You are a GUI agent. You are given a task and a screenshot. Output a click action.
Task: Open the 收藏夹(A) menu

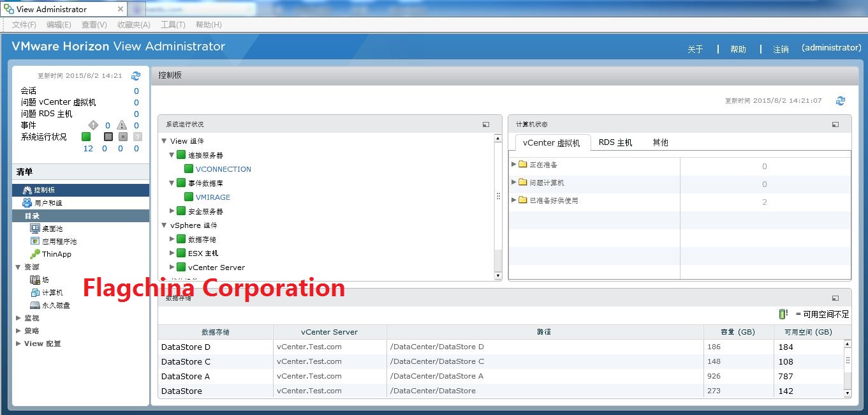[x=134, y=25]
